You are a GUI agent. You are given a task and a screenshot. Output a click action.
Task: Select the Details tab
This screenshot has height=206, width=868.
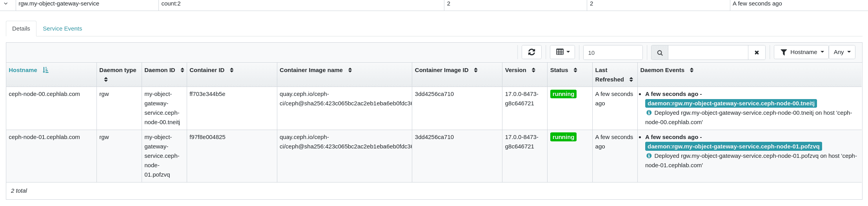coord(21,29)
